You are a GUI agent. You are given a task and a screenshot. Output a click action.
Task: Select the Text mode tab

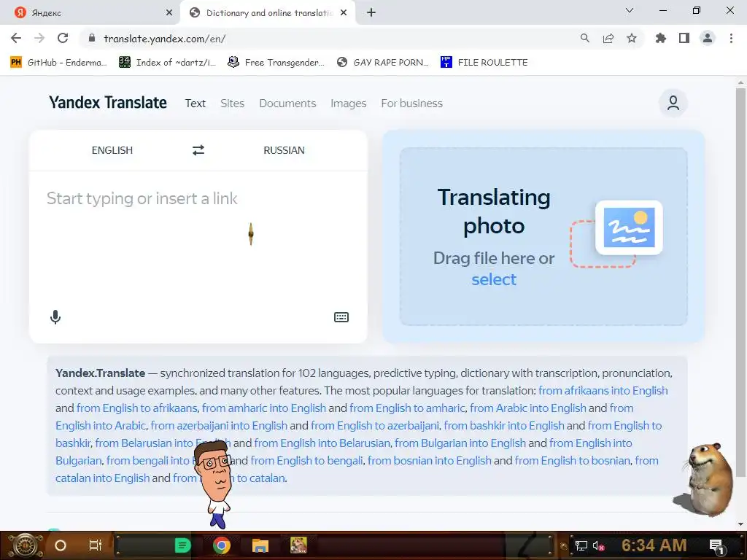[x=196, y=104]
